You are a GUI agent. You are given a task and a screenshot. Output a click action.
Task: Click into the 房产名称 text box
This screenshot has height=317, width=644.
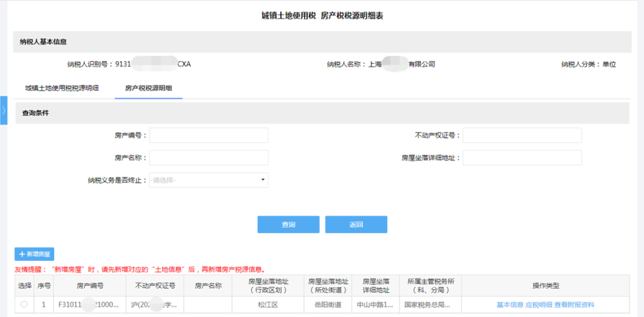pyautogui.click(x=209, y=158)
